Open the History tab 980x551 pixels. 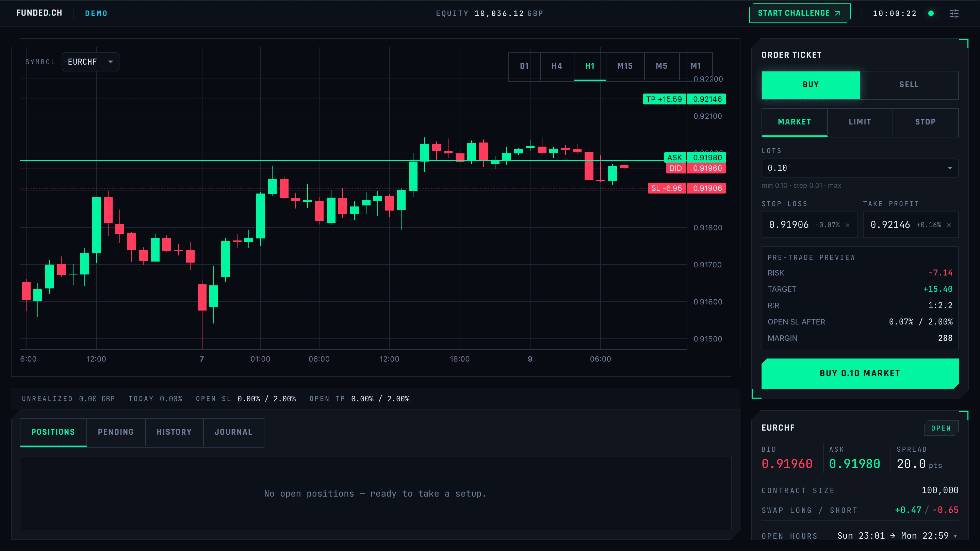click(x=174, y=432)
